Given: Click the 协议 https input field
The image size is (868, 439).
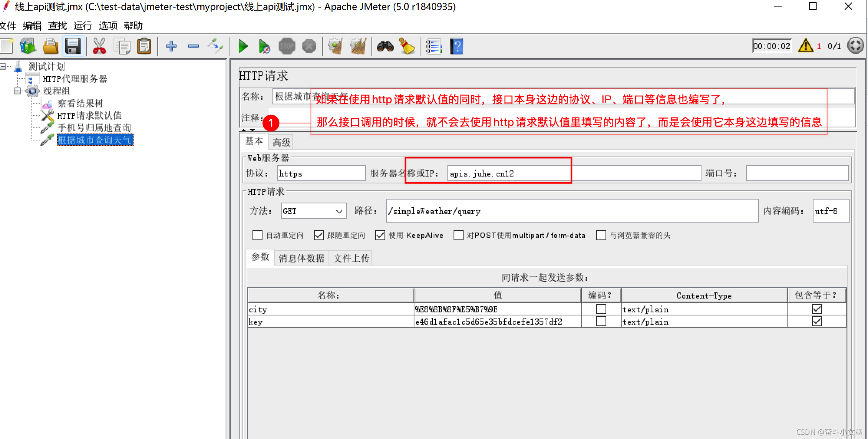Looking at the screenshot, I should click(x=321, y=173).
